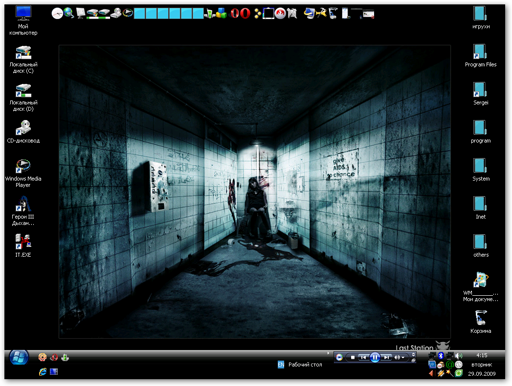This screenshot has width=512, height=386.
Task: Click the clock icon in top dock
Action: 57,13
